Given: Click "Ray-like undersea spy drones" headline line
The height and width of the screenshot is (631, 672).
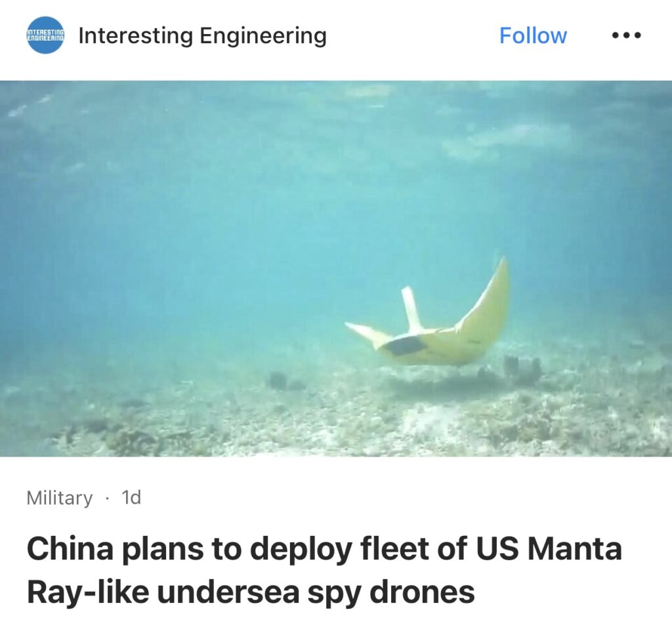Looking at the screenshot, I should [251, 592].
